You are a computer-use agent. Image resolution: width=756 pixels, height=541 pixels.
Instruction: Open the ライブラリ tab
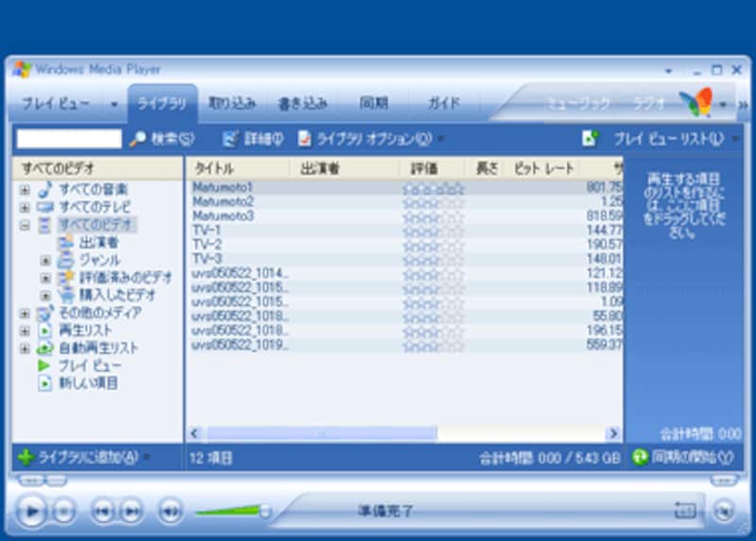pyautogui.click(x=162, y=104)
